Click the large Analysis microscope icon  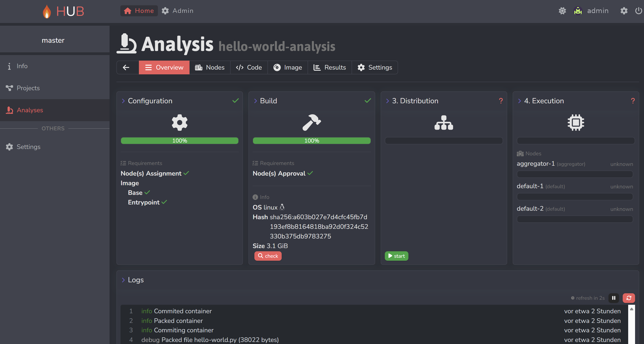click(x=127, y=44)
